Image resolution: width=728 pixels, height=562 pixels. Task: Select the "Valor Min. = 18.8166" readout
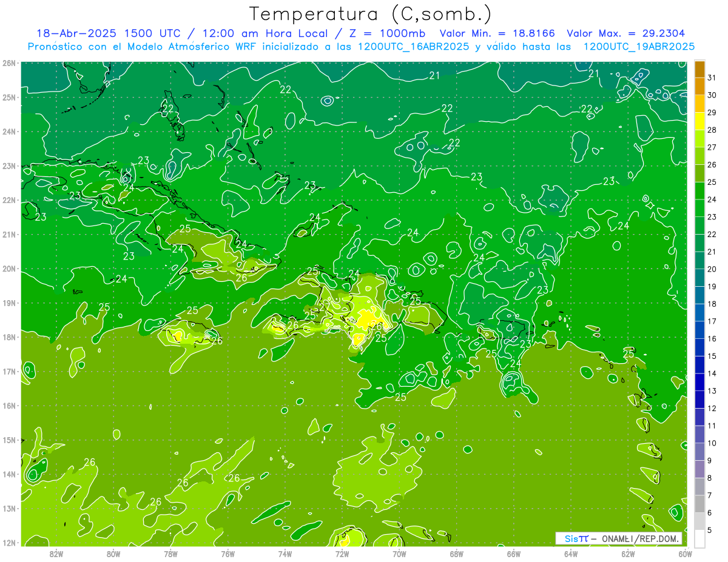click(x=497, y=33)
